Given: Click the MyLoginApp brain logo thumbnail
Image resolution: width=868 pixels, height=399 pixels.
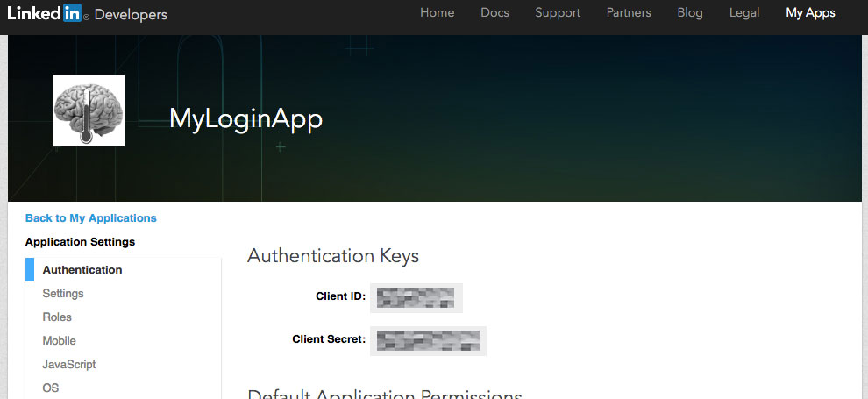Looking at the screenshot, I should pyautogui.click(x=89, y=110).
